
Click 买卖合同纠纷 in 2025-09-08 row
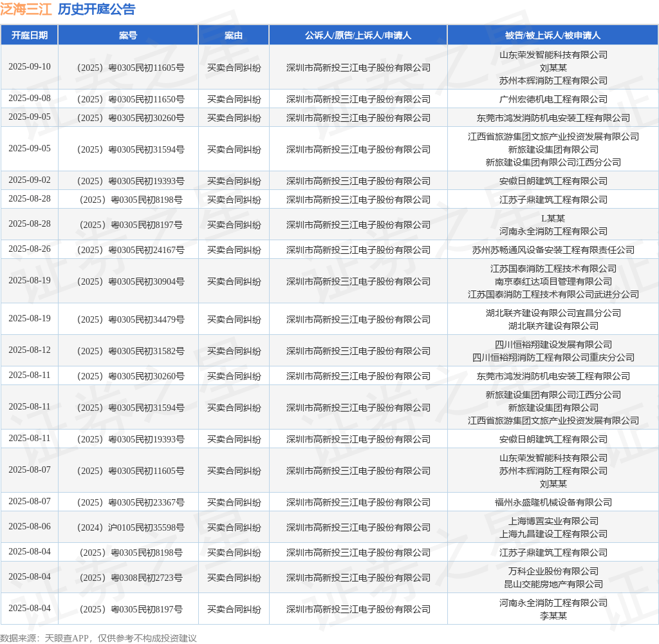click(234, 99)
